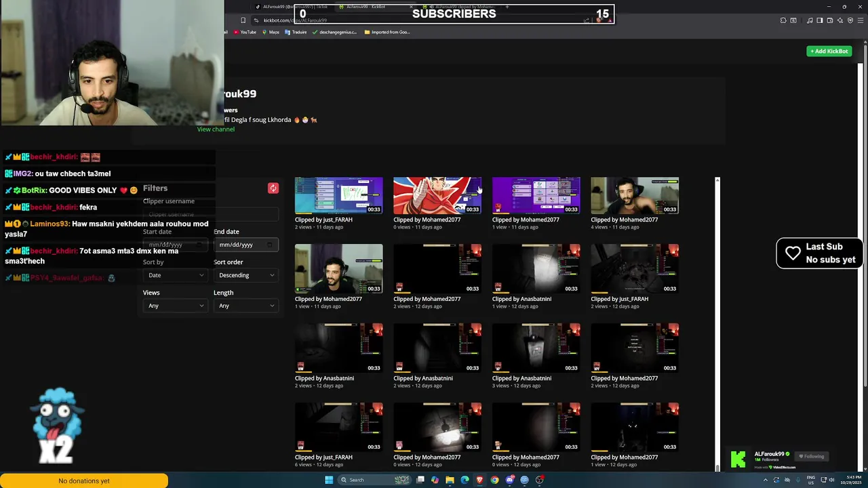Switch to Brave browser in the taskbar
868x488 pixels.
pos(479,480)
